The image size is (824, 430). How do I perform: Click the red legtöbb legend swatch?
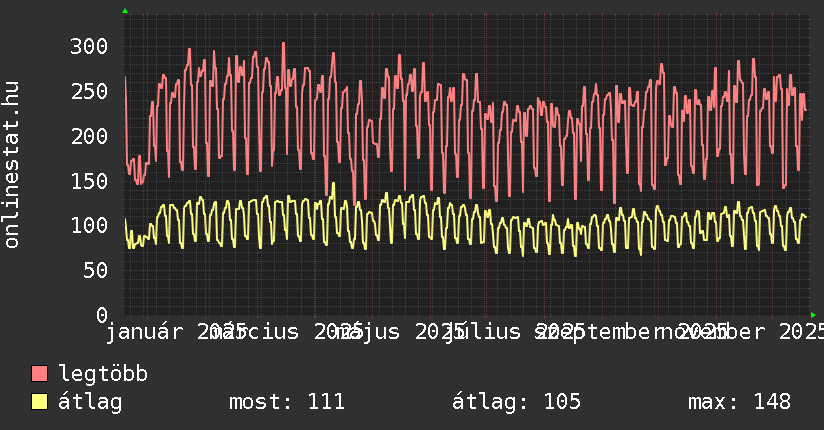[x=39, y=374]
